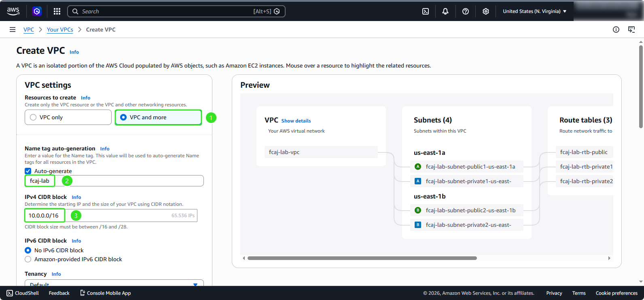
Task: Select the VPC and more option
Action: click(x=158, y=117)
